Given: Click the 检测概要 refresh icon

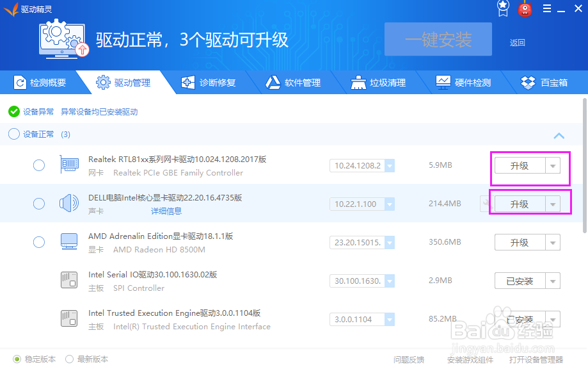Looking at the screenshot, I should (x=20, y=82).
